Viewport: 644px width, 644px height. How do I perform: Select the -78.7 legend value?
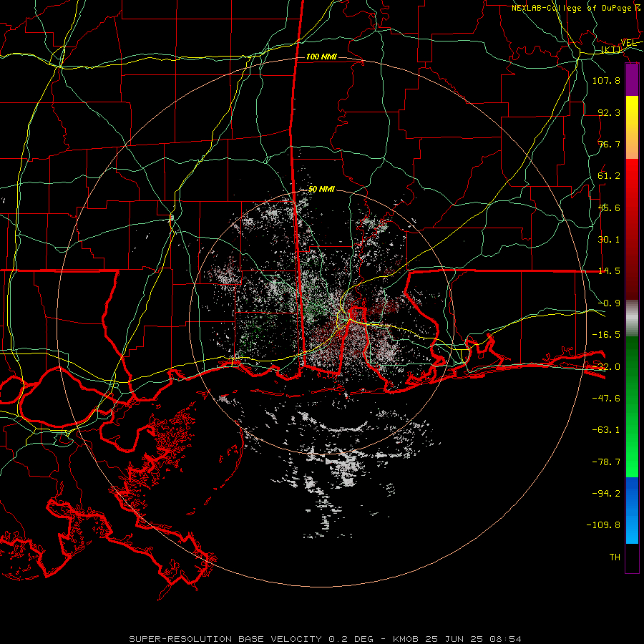(606, 462)
